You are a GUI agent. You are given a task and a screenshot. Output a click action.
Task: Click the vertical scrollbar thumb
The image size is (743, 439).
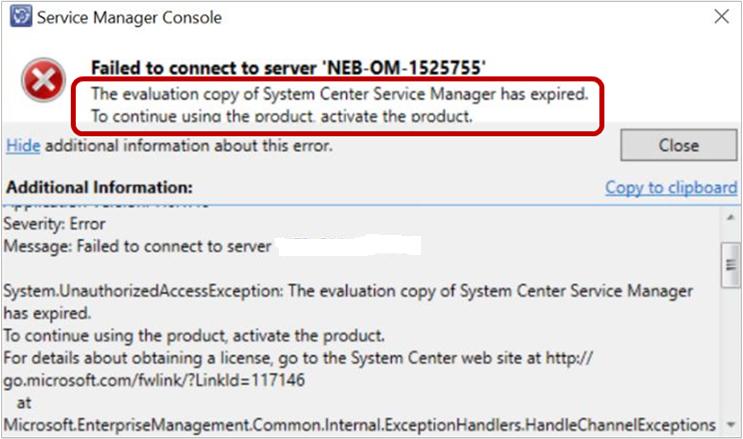(731, 265)
